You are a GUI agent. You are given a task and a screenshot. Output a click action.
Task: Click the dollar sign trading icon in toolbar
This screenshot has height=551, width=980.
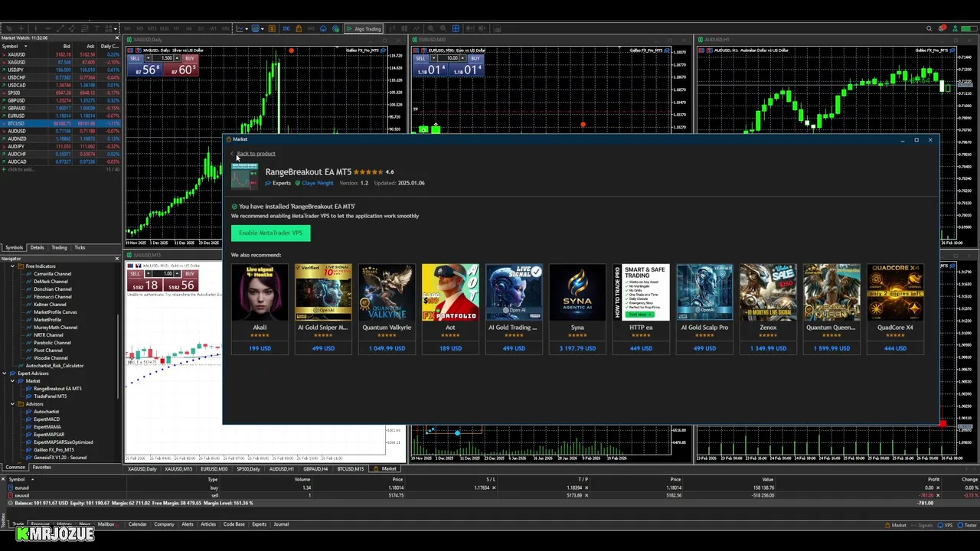pos(272,29)
